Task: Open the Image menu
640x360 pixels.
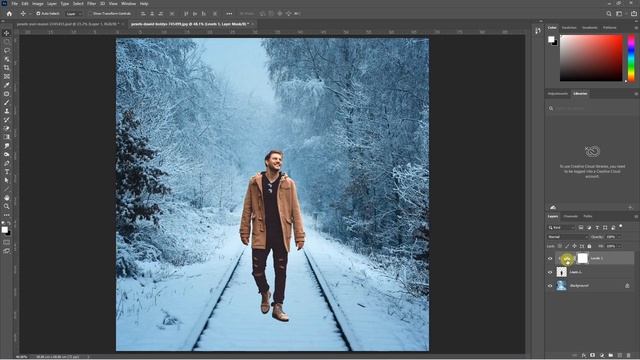Action: click(x=38, y=4)
